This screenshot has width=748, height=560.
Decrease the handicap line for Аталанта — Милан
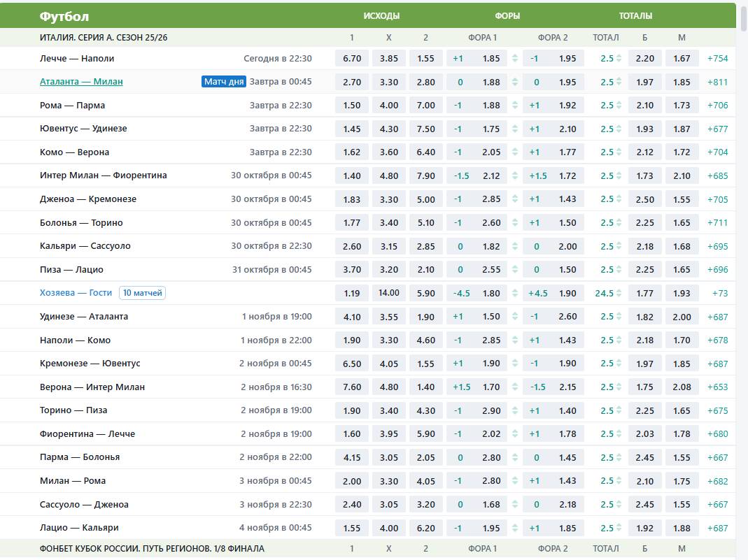pos(516,85)
